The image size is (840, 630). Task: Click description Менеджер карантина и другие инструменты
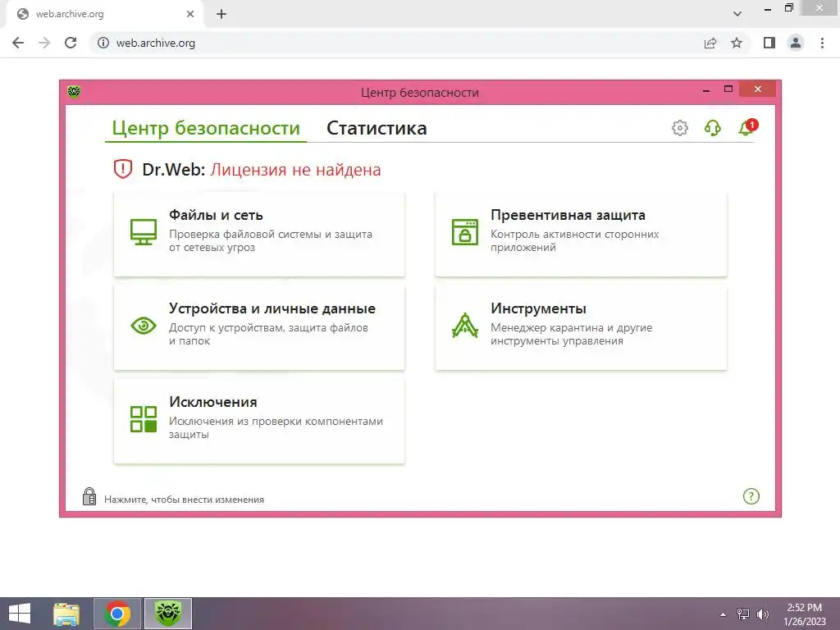point(571,335)
